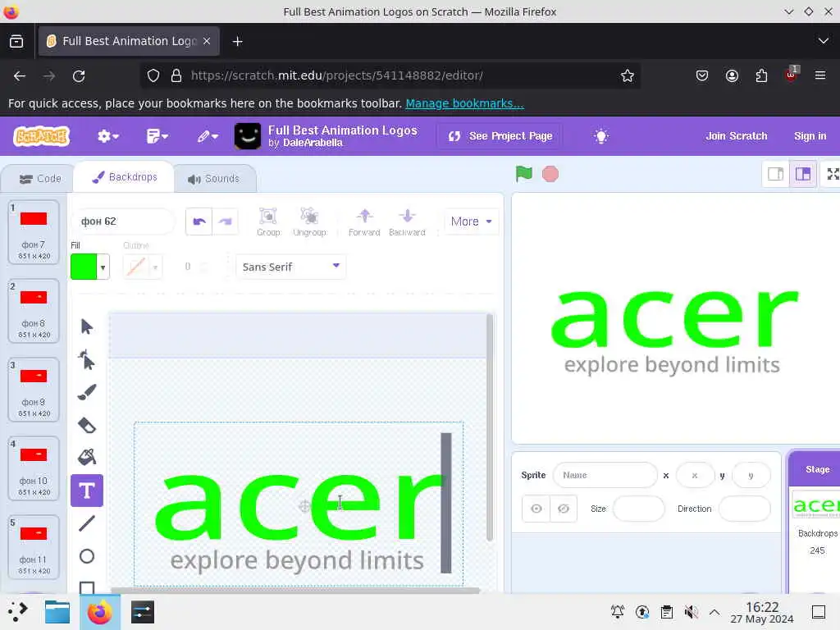Select the Line tool
The height and width of the screenshot is (630, 840).
click(87, 523)
